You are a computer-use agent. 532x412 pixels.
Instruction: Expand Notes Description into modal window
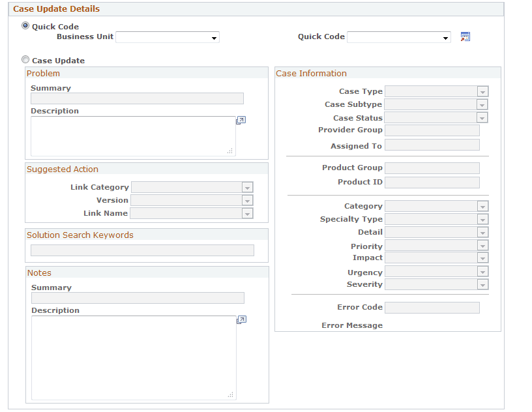(x=241, y=319)
